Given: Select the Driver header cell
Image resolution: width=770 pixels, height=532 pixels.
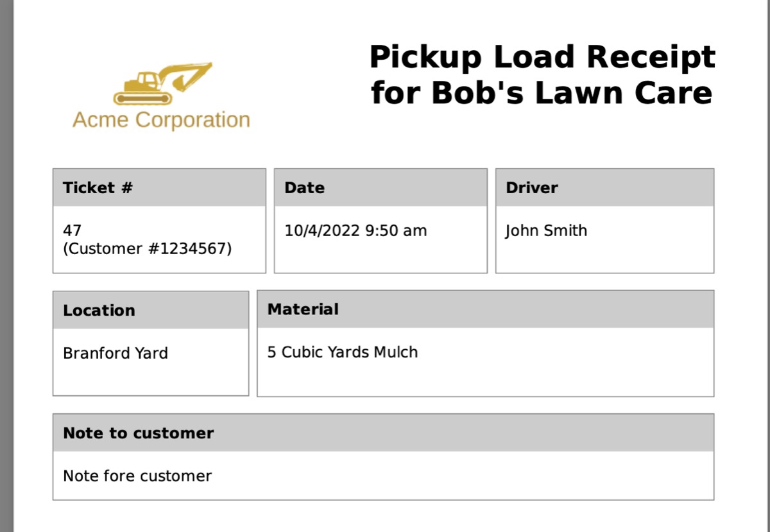Looking at the screenshot, I should tap(604, 188).
